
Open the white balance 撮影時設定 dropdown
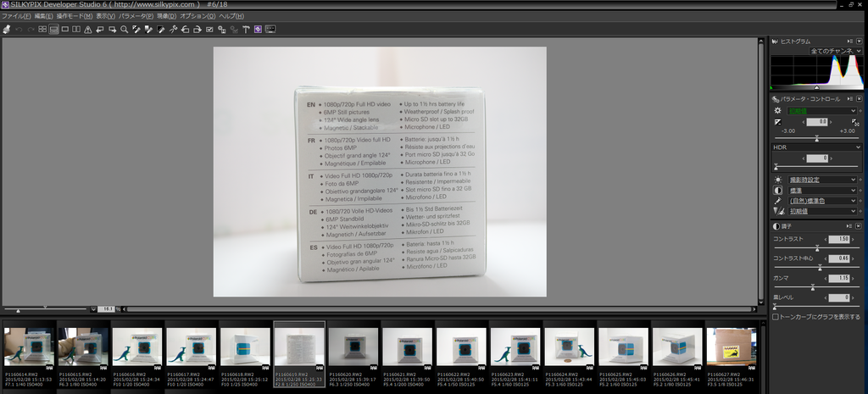[822, 180]
